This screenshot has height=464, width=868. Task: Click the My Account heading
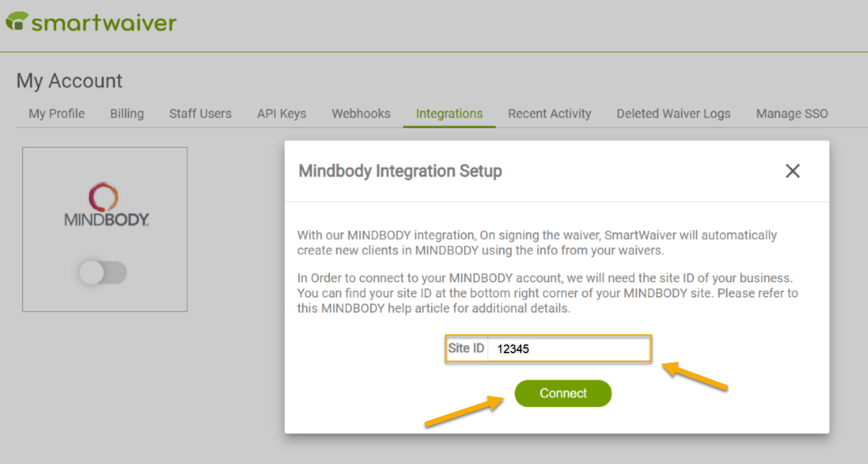pos(70,81)
